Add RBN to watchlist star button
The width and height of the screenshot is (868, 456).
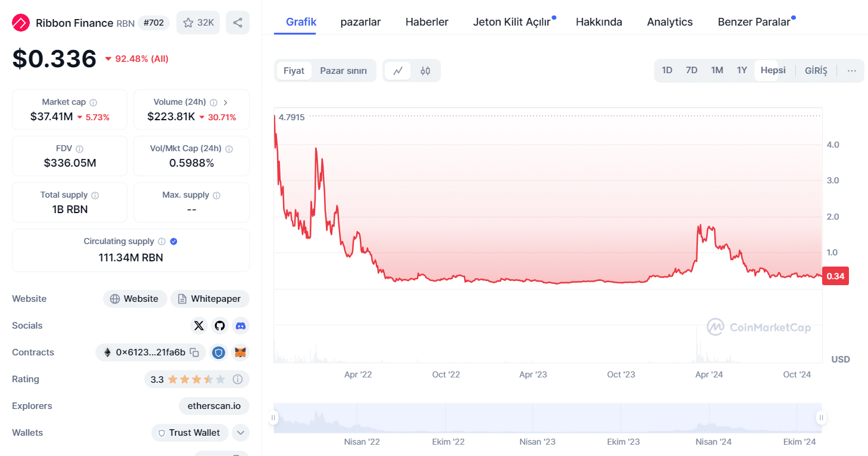(198, 23)
